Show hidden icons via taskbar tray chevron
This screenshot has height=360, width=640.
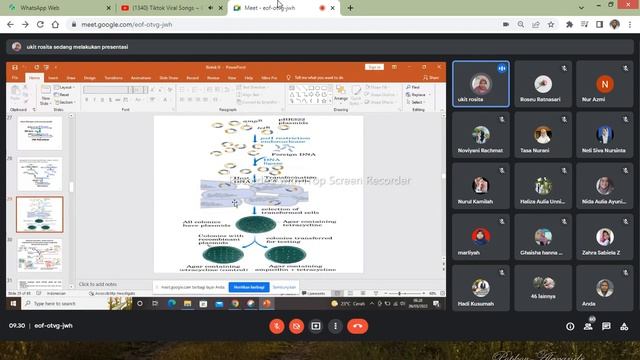click(x=372, y=304)
